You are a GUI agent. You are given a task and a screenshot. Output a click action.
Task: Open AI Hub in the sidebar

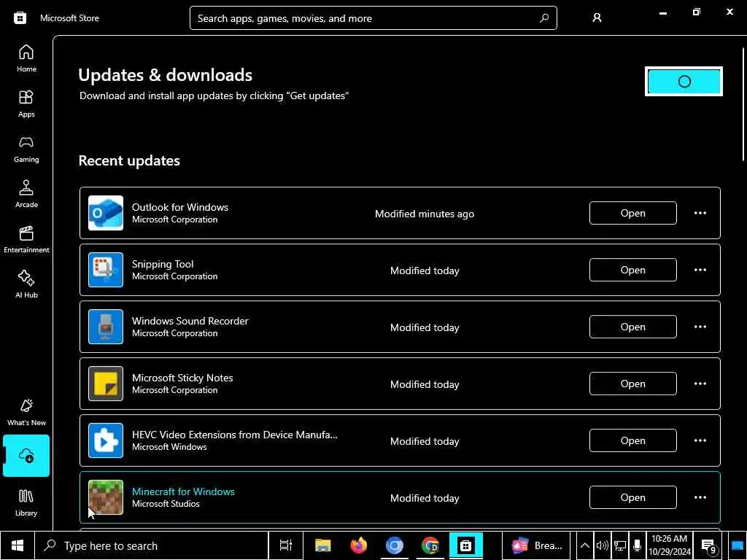(x=26, y=284)
